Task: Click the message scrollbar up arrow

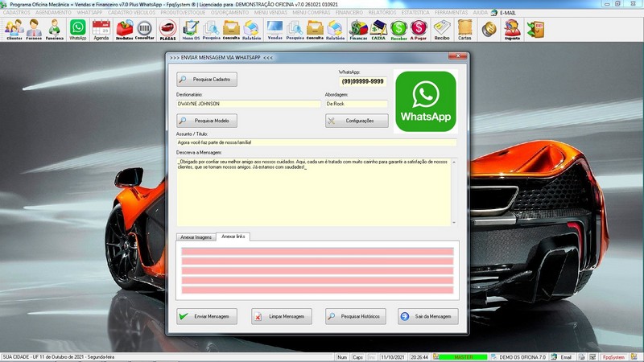Action: point(454,162)
